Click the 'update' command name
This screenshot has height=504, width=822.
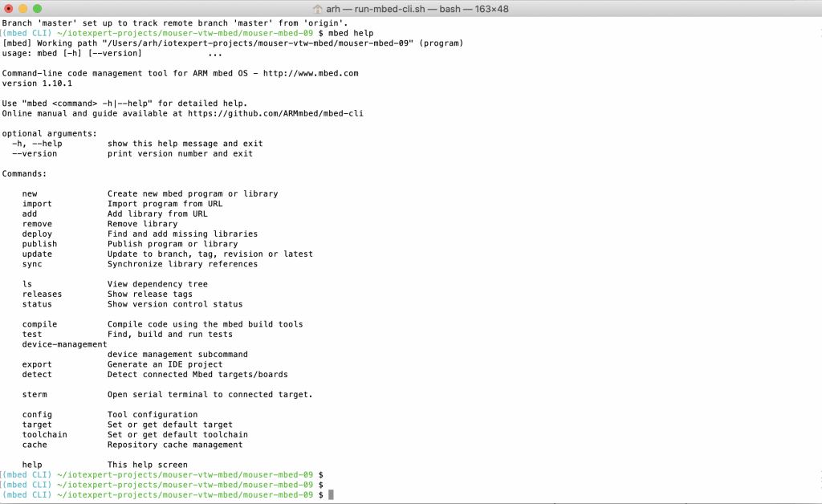click(37, 254)
